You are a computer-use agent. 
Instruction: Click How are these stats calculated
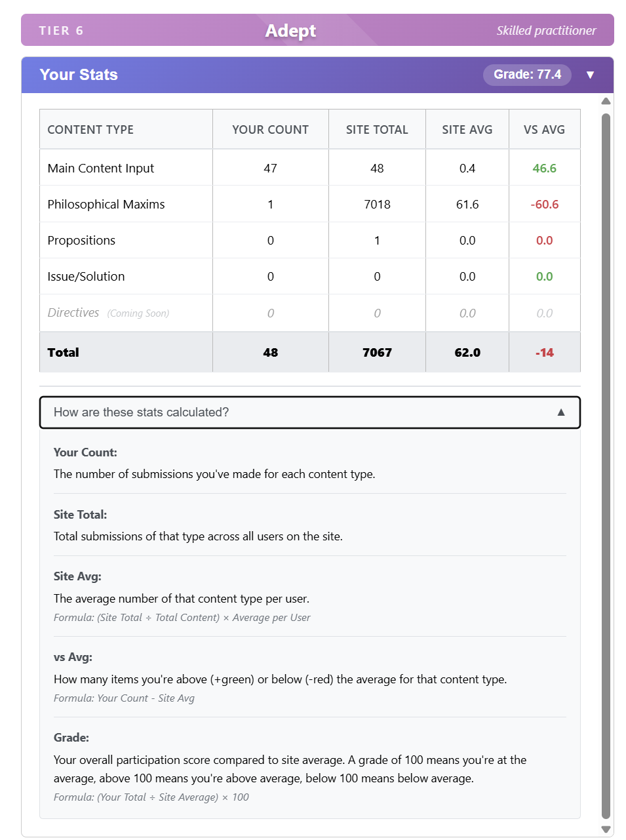coord(142,412)
